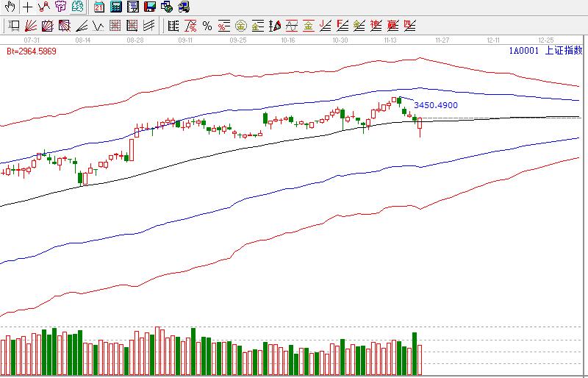This screenshot has width=588, height=378.
Task: Open the calculator tool
Action: (115, 7)
